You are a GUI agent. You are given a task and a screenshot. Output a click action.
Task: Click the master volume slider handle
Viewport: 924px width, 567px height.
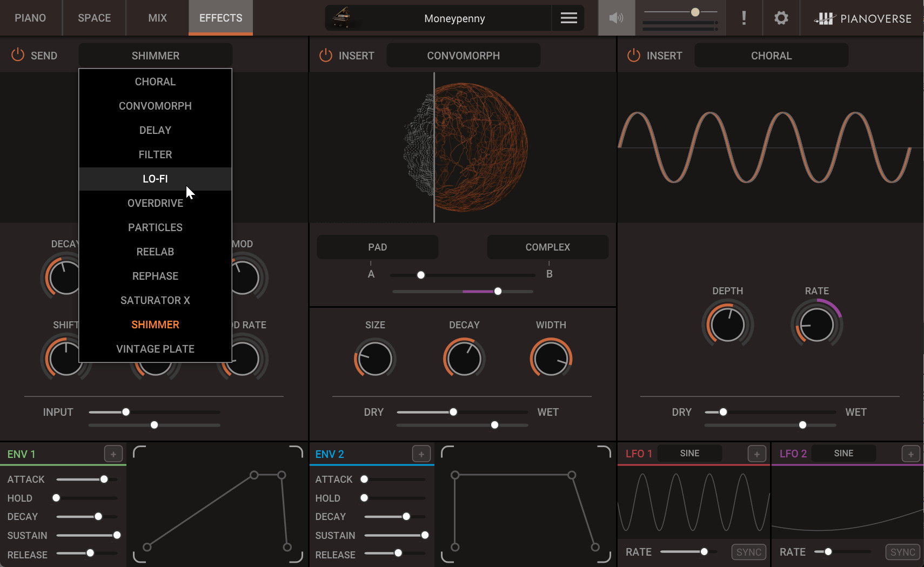695,12
